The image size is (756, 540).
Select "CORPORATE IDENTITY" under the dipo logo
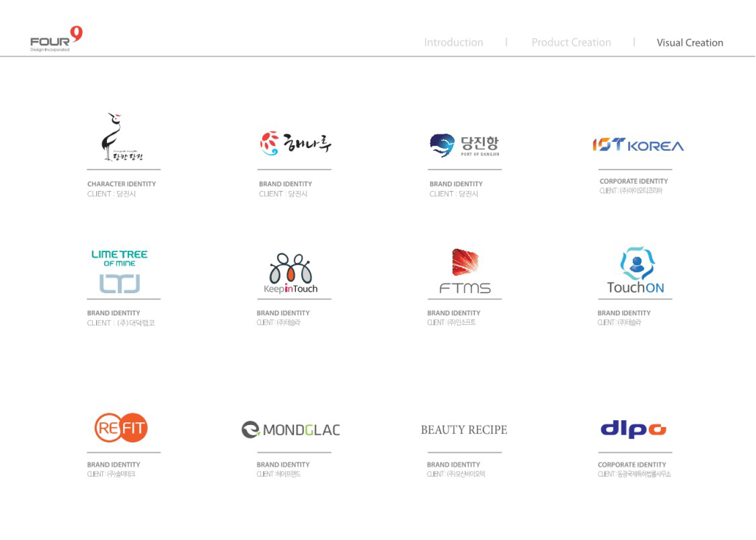coord(632,465)
